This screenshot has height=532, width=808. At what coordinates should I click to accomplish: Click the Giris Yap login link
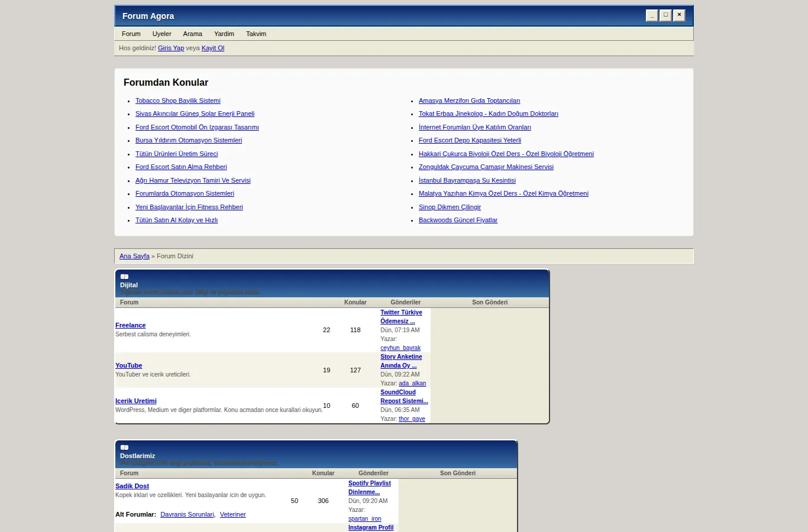171,48
